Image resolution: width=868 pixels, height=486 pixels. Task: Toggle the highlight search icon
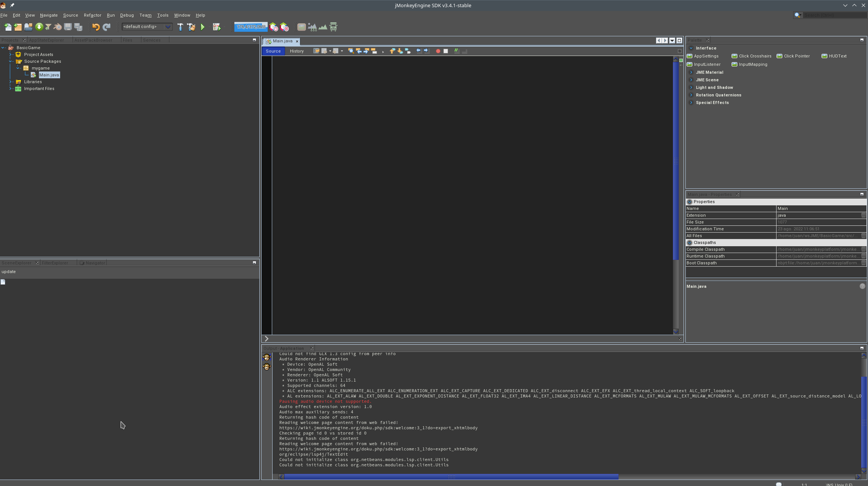374,51
